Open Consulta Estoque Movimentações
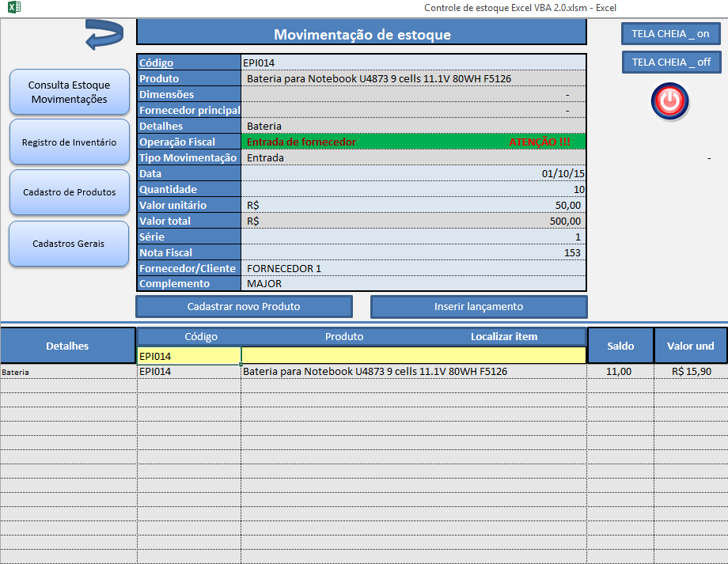728x564 pixels. click(x=69, y=92)
